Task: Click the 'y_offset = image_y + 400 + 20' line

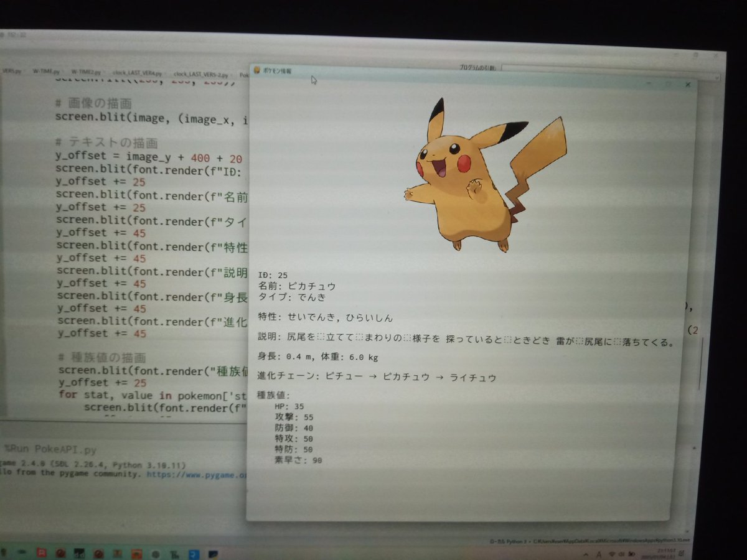Action: [149, 156]
